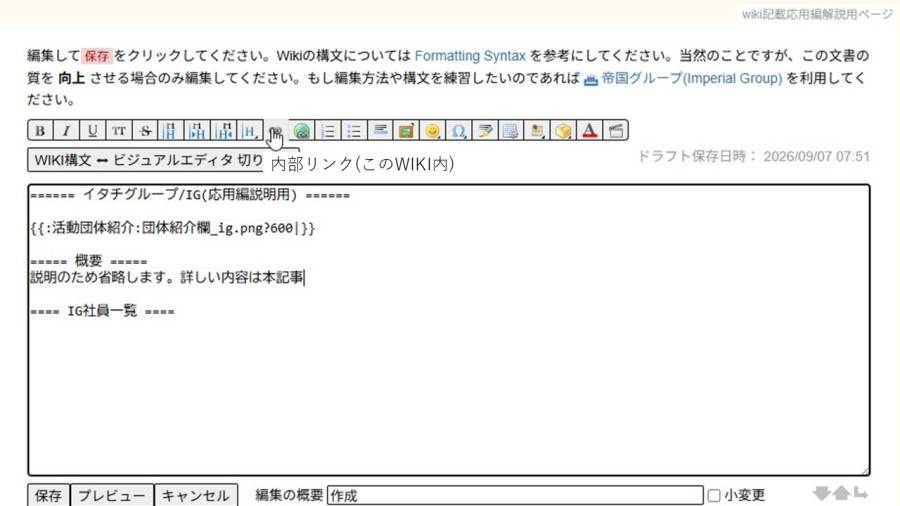The image size is (900, 506).
Task: Switch WIKI構文 to visual editor
Action: click(145, 160)
